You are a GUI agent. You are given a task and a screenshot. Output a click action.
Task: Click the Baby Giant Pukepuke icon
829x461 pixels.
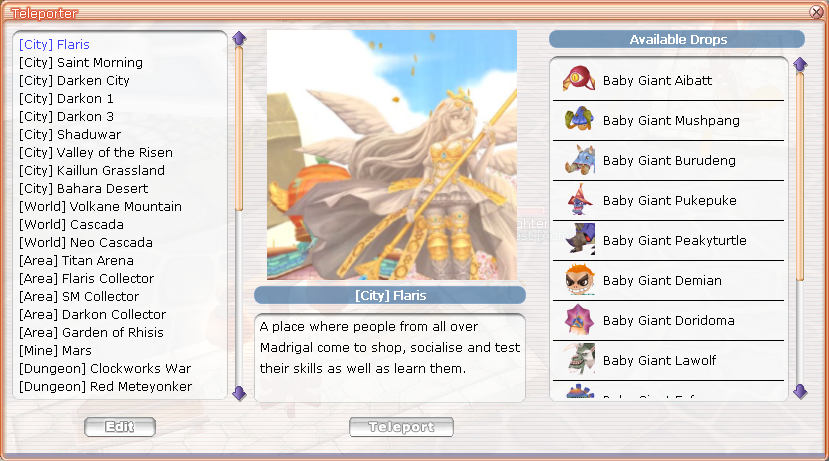(579, 199)
